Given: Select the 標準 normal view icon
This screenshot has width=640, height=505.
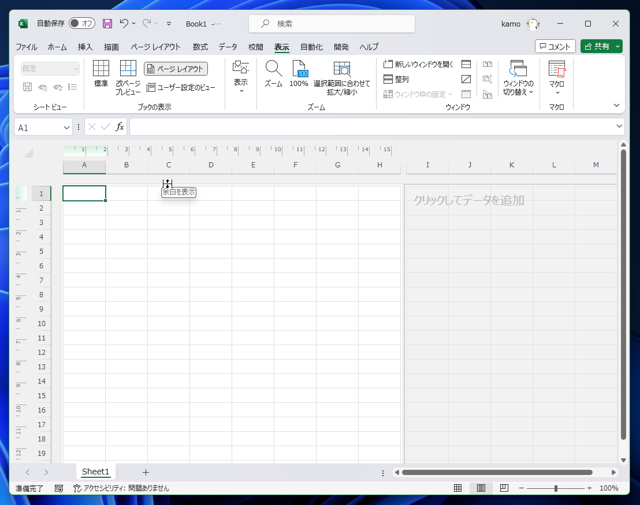Looking at the screenshot, I should 101,73.
